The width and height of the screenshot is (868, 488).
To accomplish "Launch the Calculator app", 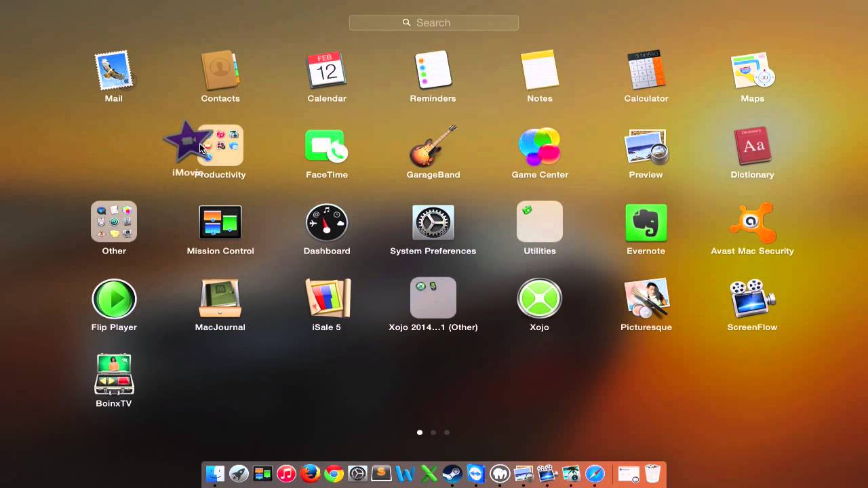I will tap(646, 70).
